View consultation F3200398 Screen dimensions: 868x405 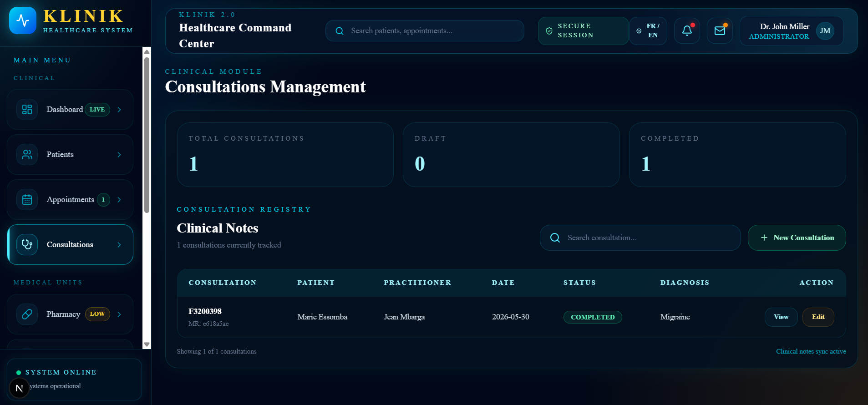(x=781, y=317)
